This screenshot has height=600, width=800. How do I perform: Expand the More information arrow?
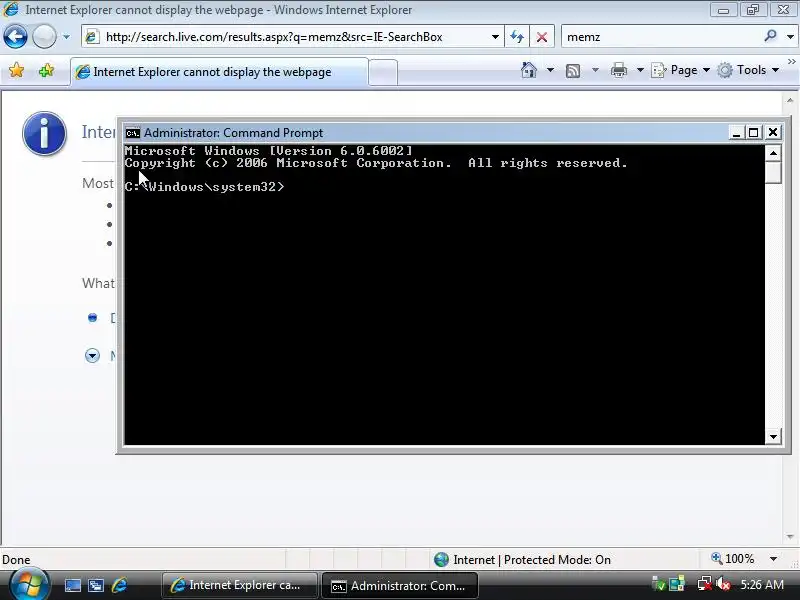[x=92, y=355]
